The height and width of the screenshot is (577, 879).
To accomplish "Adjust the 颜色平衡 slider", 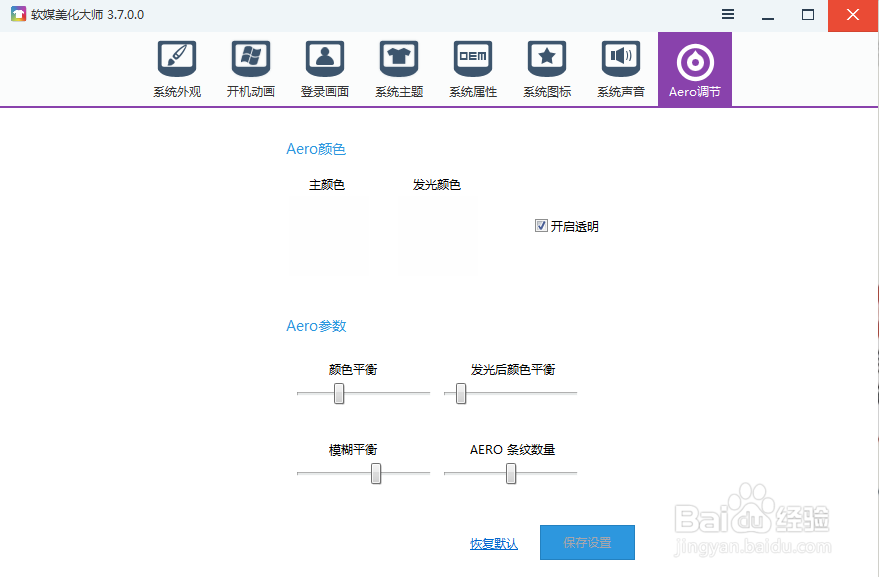I will coord(338,394).
